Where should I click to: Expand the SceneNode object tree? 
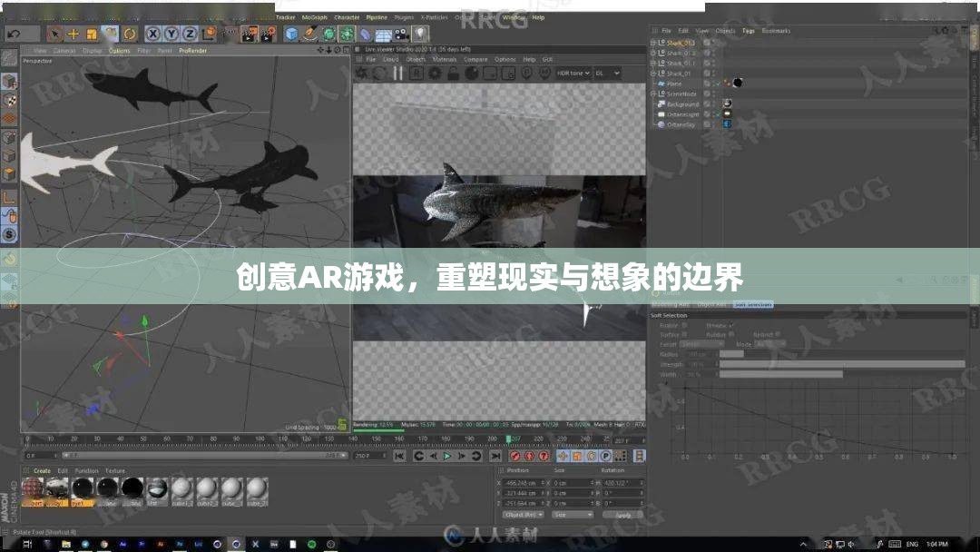[x=653, y=94]
